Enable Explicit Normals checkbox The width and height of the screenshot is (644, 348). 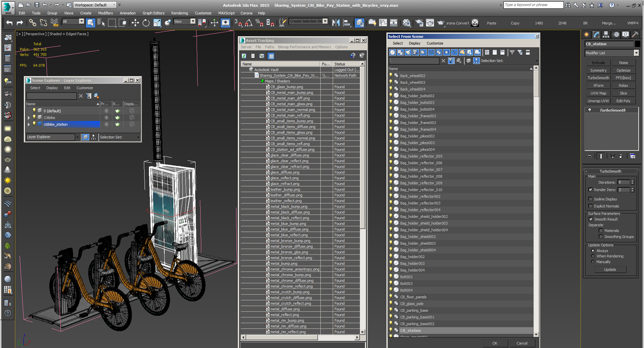point(590,206)
